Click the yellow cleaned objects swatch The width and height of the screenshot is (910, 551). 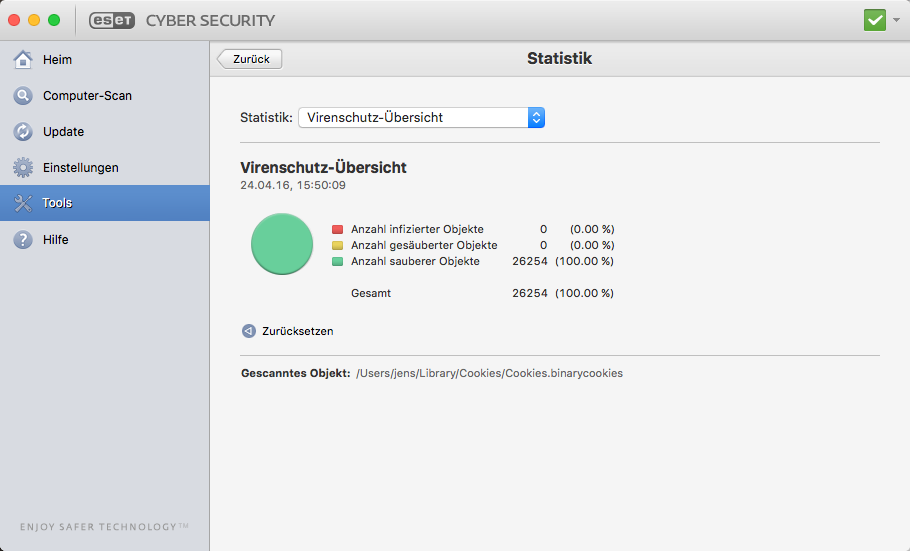tap(337, 245)
